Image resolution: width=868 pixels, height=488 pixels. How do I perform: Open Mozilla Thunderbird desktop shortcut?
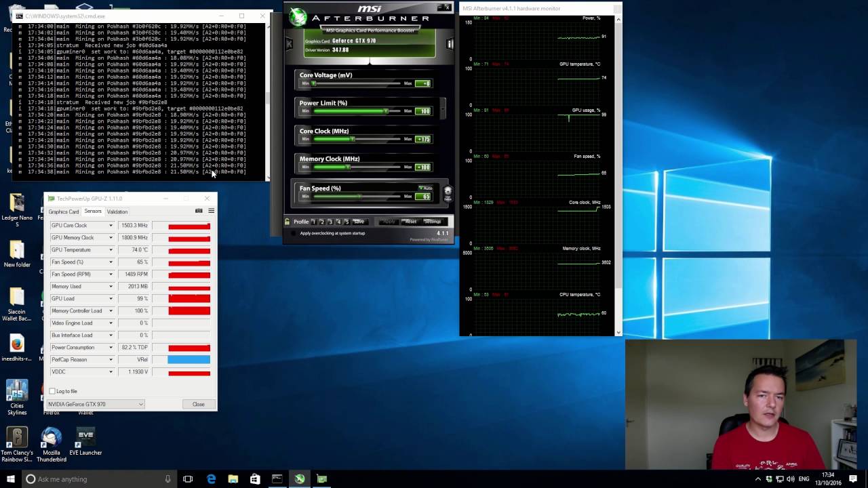click(52, 445)
